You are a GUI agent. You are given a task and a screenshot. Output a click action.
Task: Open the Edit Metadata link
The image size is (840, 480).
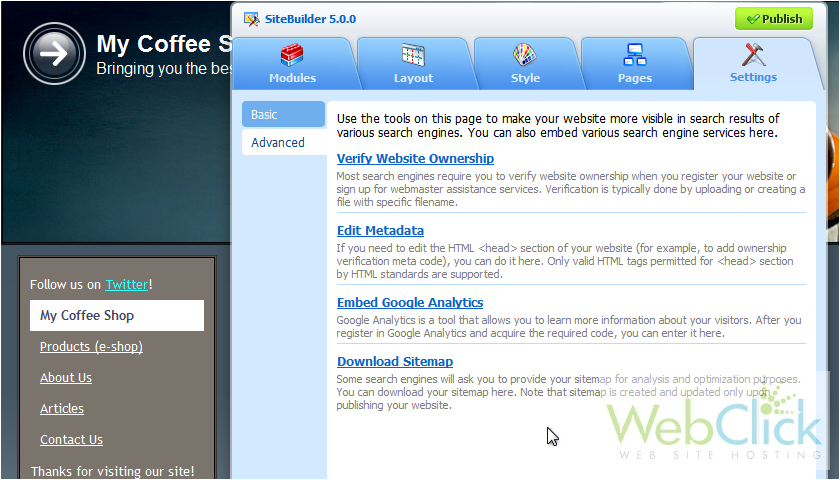380,230
